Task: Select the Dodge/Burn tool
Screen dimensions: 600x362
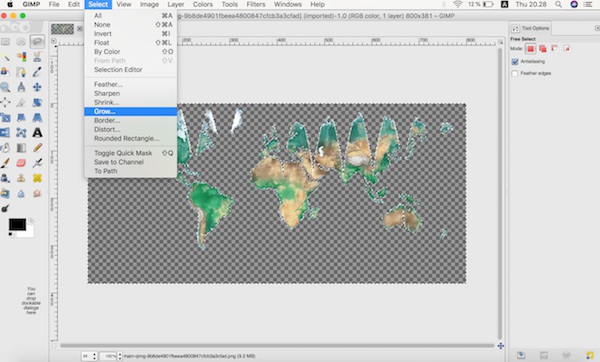Action: click(x=5, y=209)
